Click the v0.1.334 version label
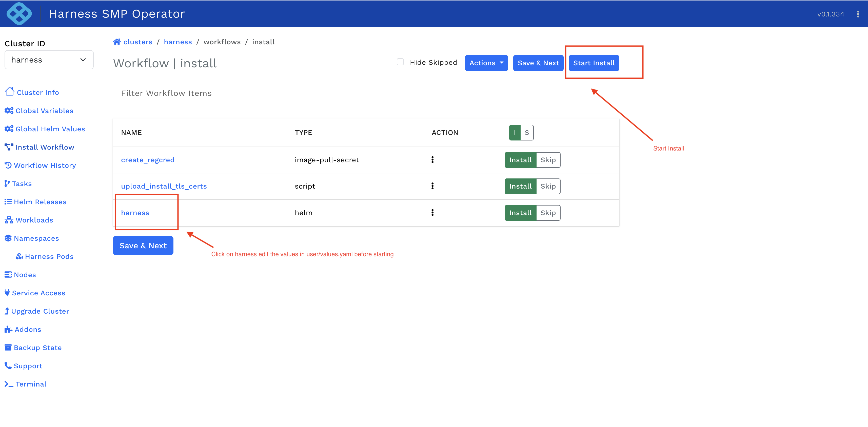 831,14
